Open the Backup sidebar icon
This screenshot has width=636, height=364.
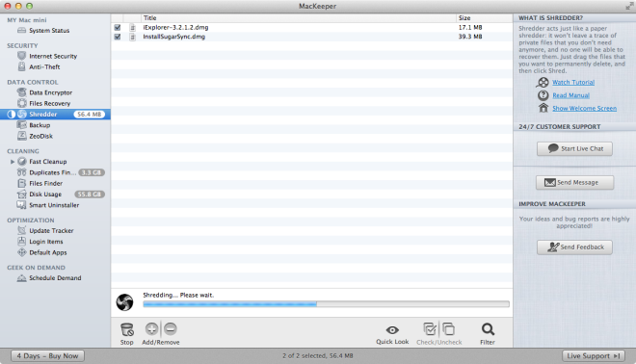click(22, 125)
